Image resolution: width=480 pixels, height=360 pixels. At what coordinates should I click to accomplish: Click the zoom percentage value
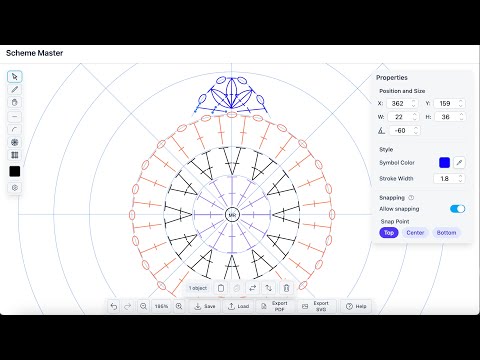tap(161, 306)
